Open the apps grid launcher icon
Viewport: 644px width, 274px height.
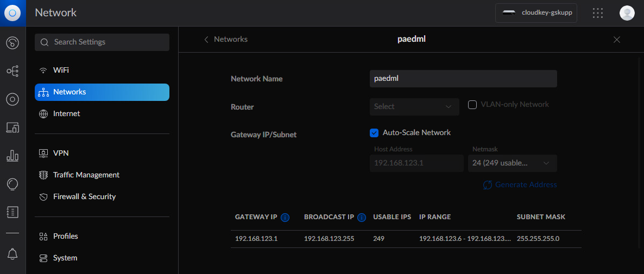point(598,13)
